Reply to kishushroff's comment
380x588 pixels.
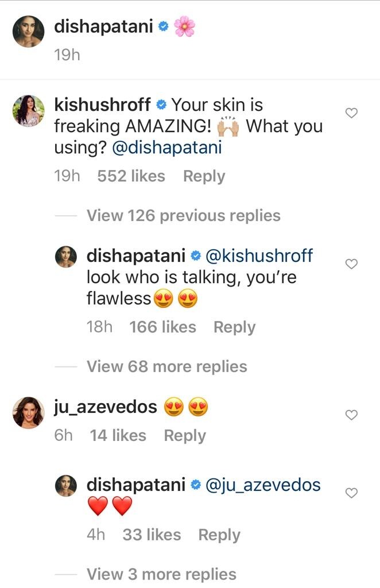coord(204,176)
